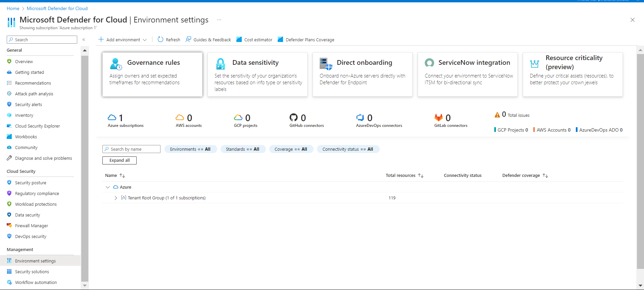This screenshot has height=290, width=644.
Task: Open the Coverage == All filter
Action: 291,149
